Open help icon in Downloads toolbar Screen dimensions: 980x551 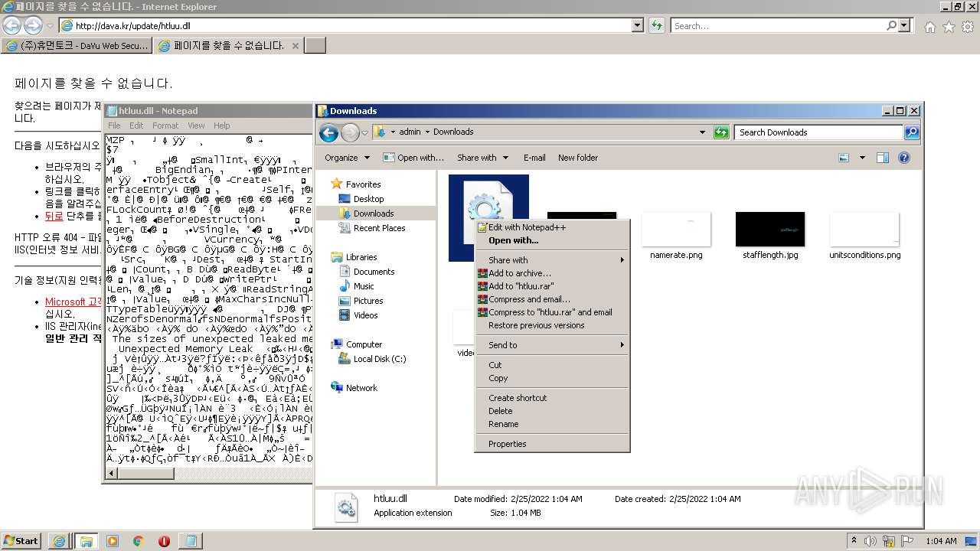click(x=903, y=158)
